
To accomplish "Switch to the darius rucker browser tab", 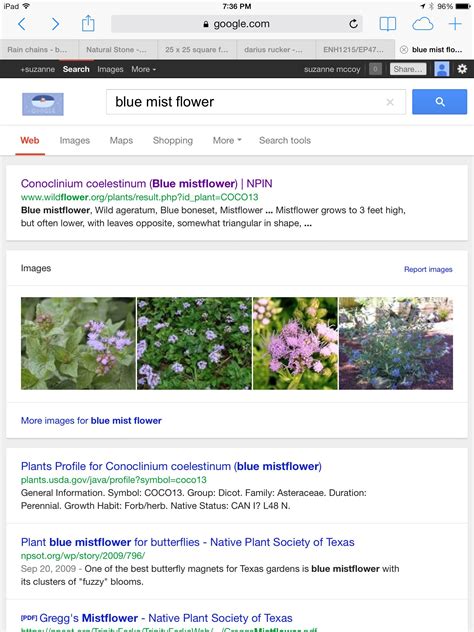I will click(276, 50).
